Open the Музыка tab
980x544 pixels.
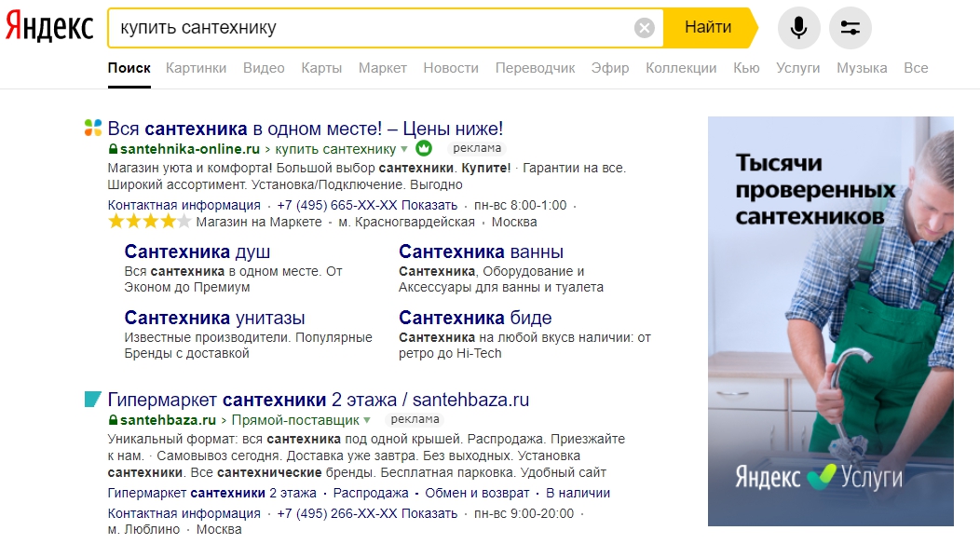pyautogui.click(x=862, y=68)
